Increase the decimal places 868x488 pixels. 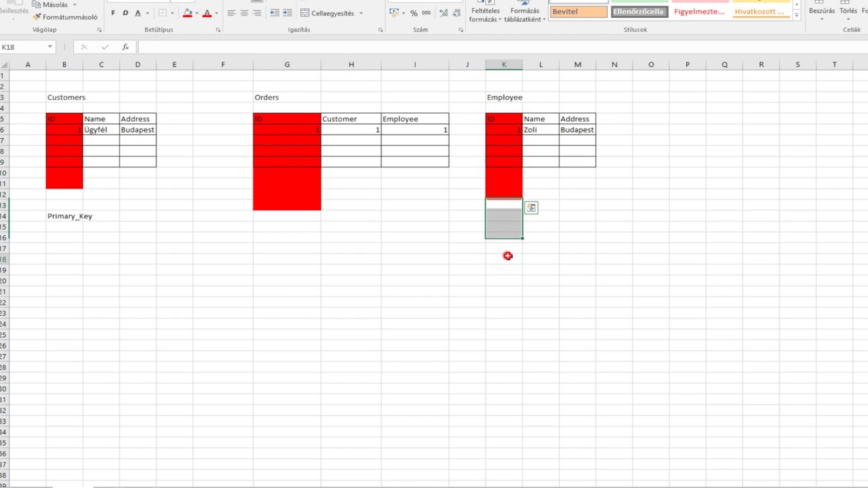click(443, 13)
